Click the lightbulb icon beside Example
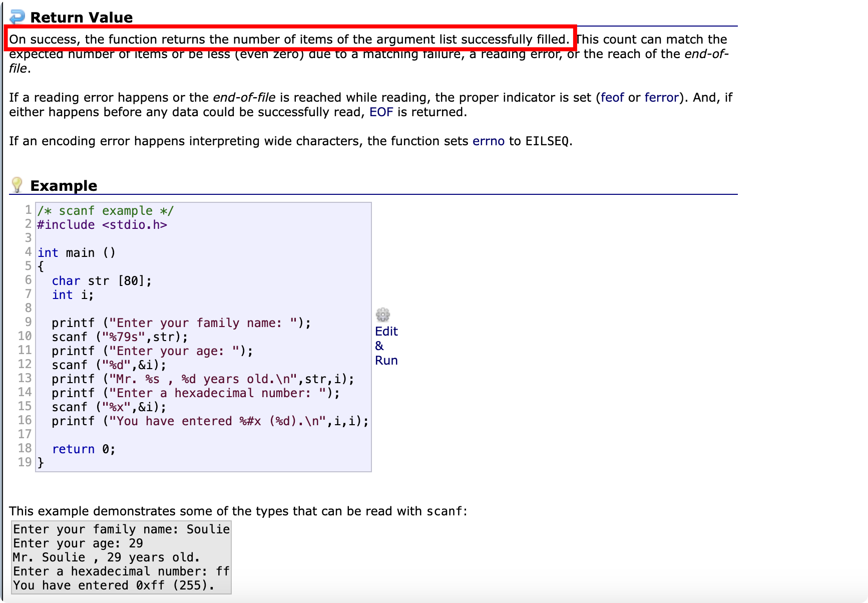 17,185
